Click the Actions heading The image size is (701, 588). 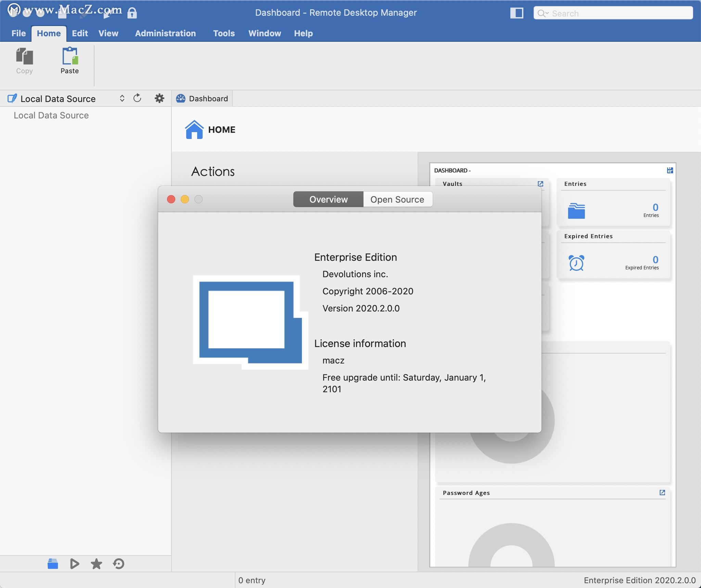click(213, 171)
